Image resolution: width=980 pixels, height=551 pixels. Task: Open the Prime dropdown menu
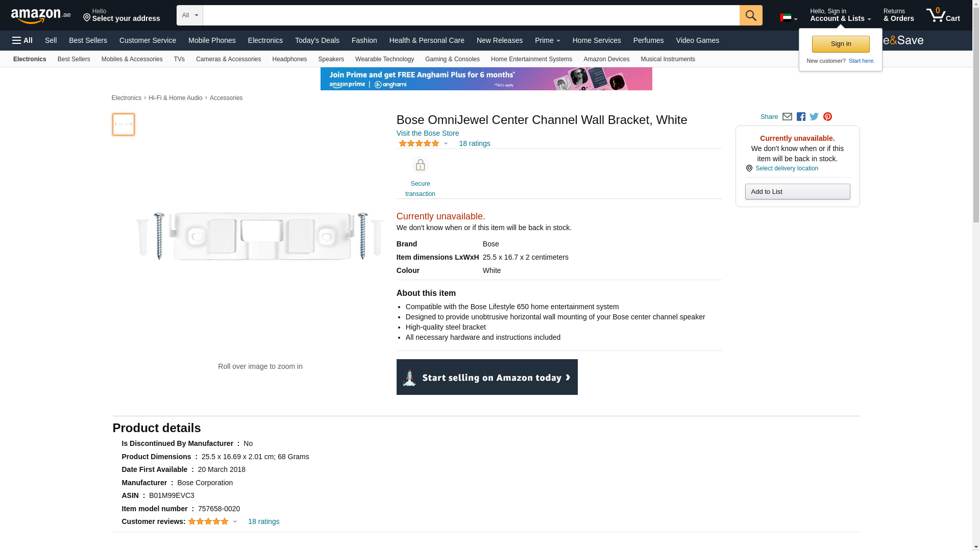547,40
